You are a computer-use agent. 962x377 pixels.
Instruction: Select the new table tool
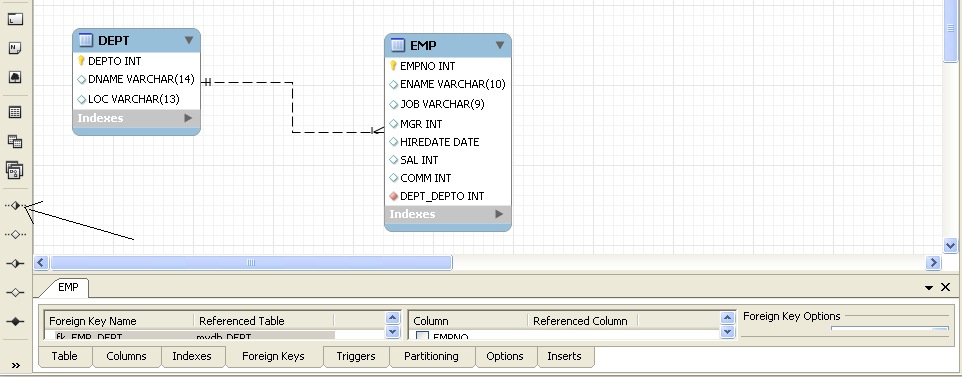(x=15, y=112)
